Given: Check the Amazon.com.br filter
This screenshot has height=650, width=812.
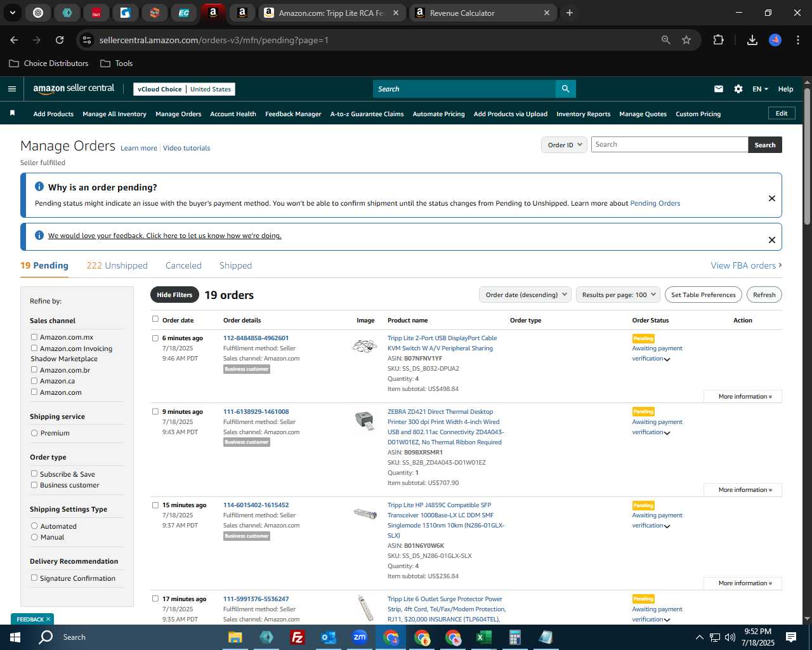Looking at the screenshot, I should 34,369.
